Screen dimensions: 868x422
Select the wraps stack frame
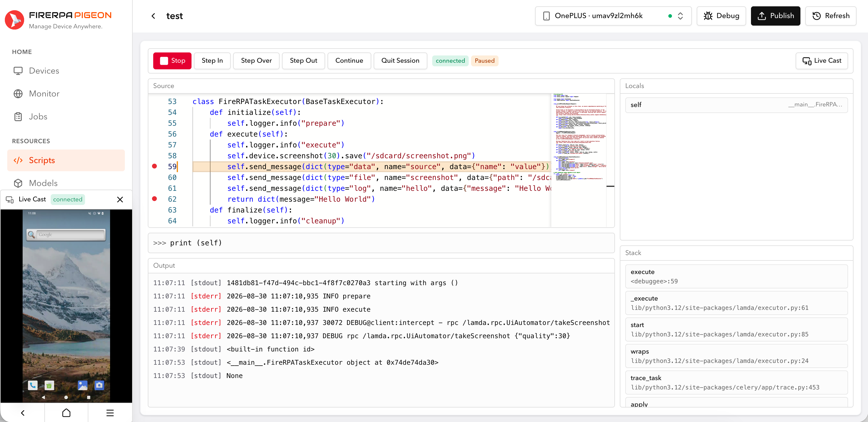736,356
